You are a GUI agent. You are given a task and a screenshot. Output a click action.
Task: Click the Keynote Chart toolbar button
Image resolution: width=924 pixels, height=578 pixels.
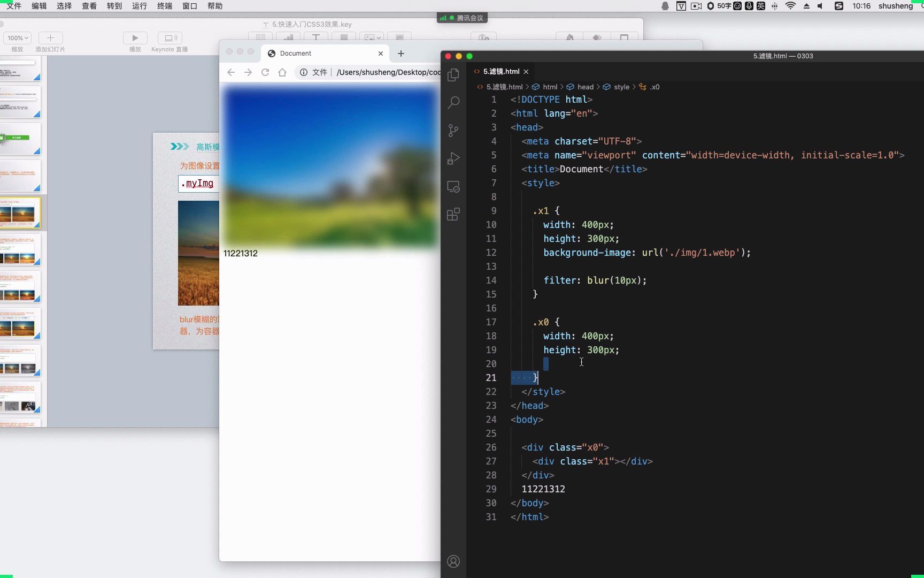point(288,37)
